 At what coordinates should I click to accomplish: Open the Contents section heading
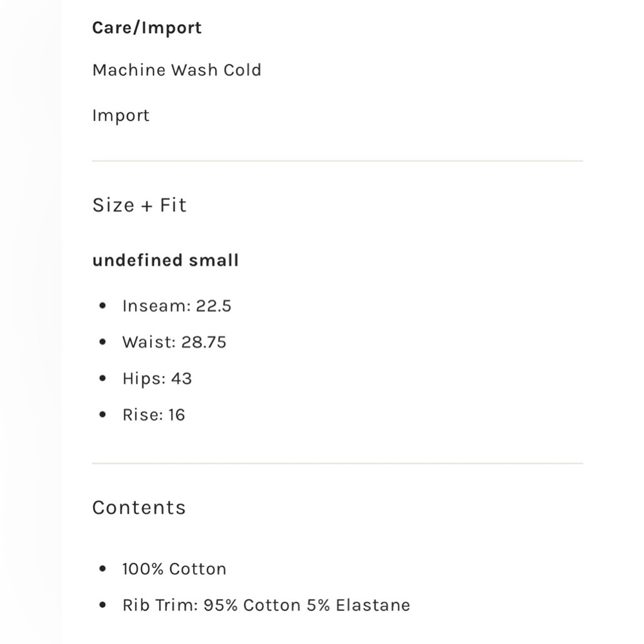tap(139, 507)
